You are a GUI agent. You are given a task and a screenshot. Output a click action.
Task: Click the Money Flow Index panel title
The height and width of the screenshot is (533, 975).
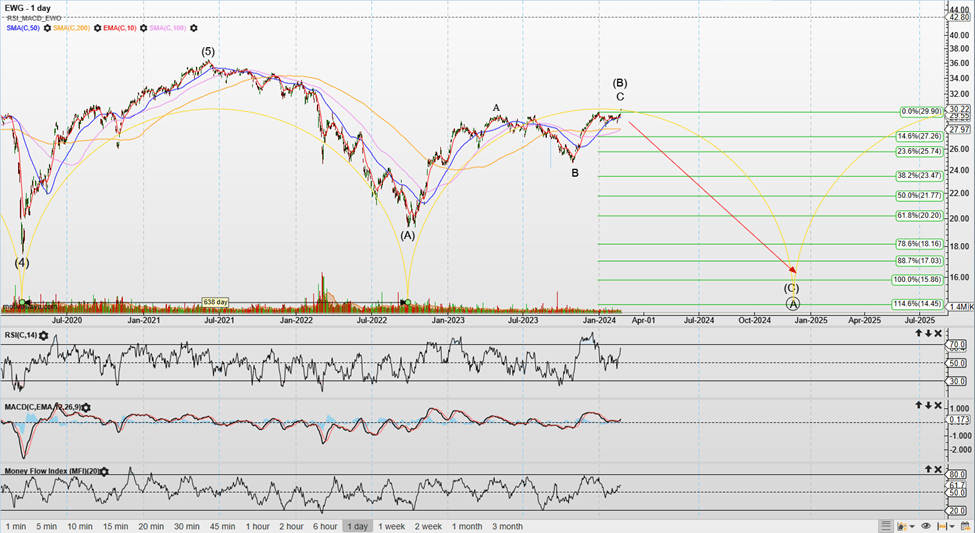pyautogui.click(x=52, y=471)
